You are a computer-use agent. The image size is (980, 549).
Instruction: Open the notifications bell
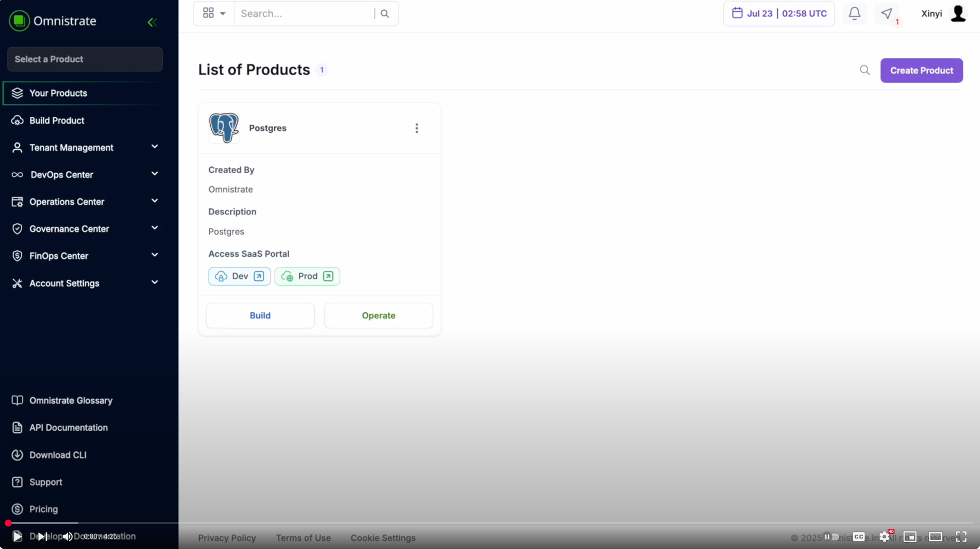point(854,13)
